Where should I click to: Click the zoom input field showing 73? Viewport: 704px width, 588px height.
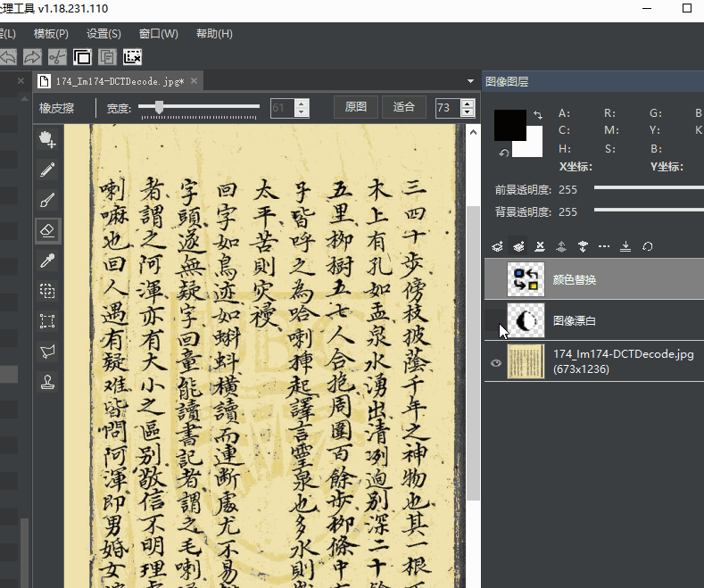point(448,108)
